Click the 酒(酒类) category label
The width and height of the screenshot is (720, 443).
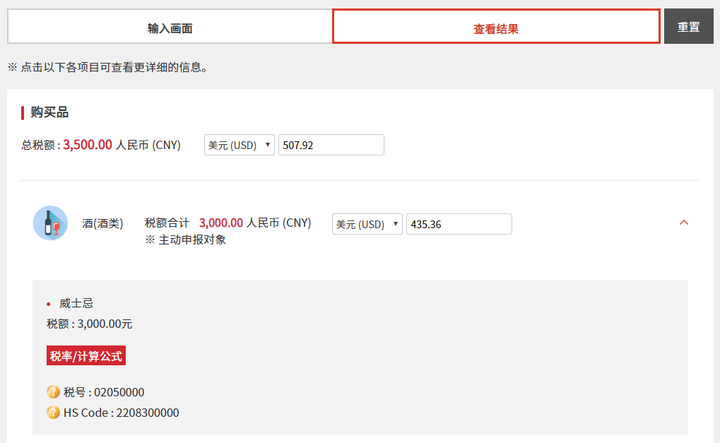[x=103, y=224]
